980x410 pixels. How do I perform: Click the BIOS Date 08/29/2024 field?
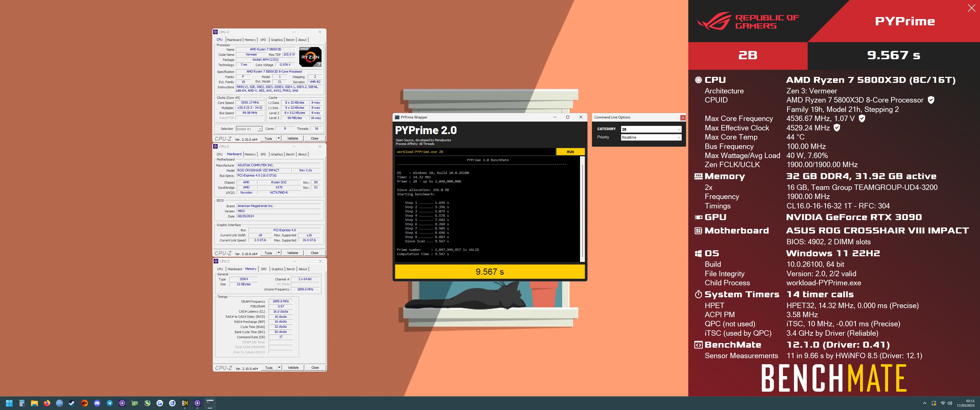[x=279, y=216]
